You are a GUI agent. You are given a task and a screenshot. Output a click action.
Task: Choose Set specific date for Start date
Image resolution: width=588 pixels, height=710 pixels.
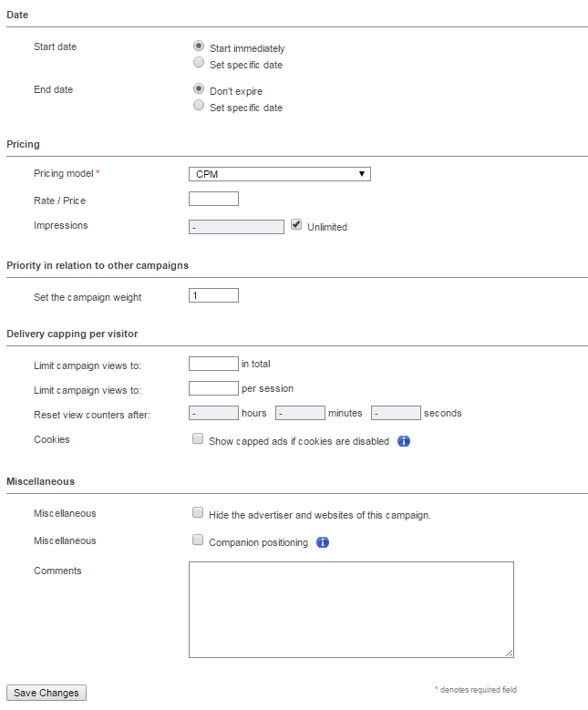(199, 63)
